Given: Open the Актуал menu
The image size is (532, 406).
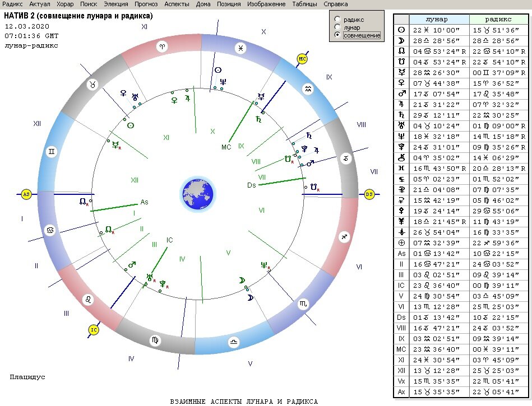Looking at the screenshot, I should pos(39,4).
